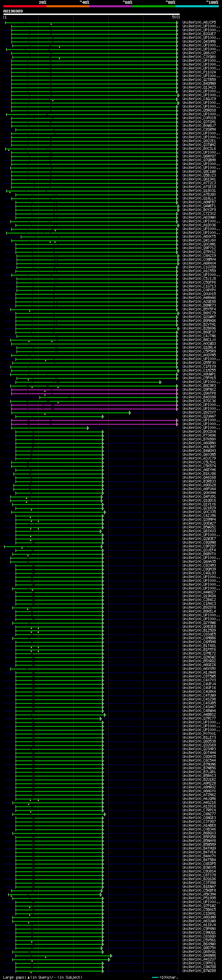The image size is (222, 980).
Task: Select label UniRef100_B1KJ86
Action: (x=199, y=473)
